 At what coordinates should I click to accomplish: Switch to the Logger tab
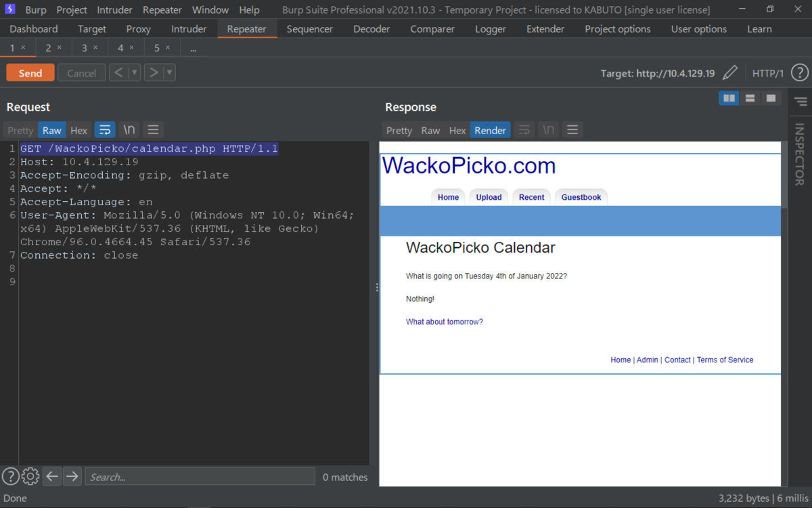(491, 29)
